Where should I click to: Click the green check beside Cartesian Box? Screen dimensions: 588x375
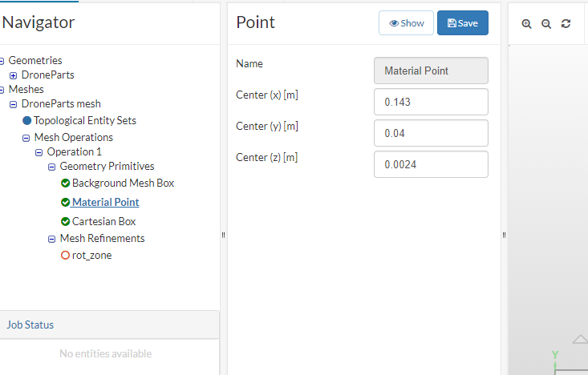pos(65,221)
